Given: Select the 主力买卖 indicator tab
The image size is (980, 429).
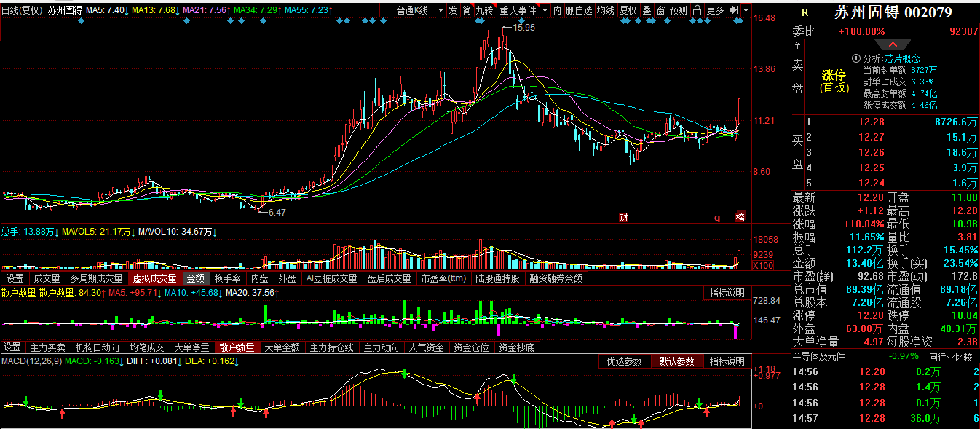Looking at the screenshot, I should point(48,347).
